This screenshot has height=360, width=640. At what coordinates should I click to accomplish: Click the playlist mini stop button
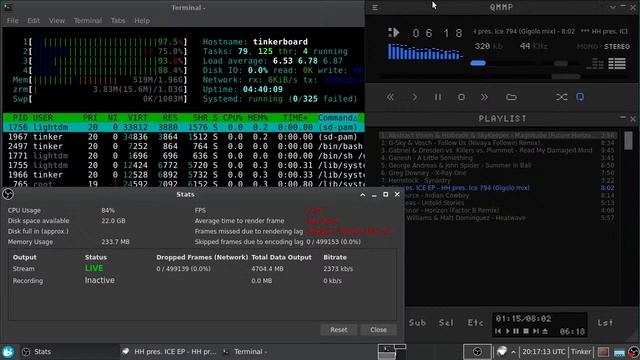click(x=526, y=331)
